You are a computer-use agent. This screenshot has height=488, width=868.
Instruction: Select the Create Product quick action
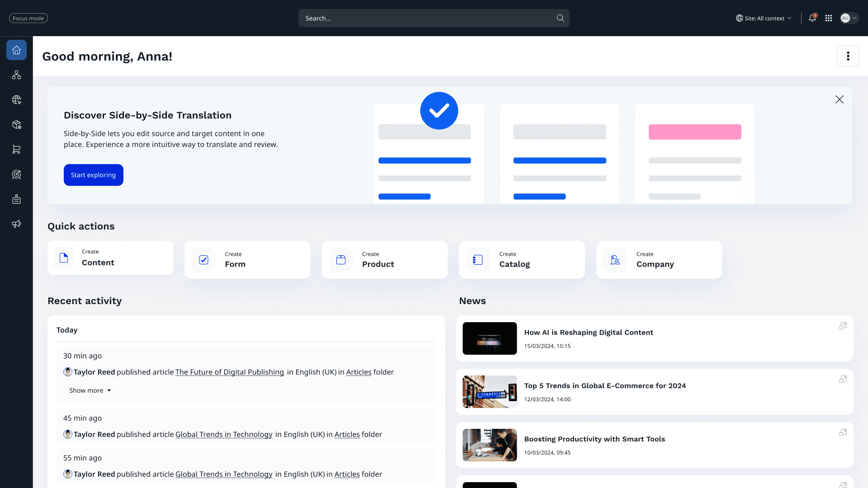coord(384,260)
